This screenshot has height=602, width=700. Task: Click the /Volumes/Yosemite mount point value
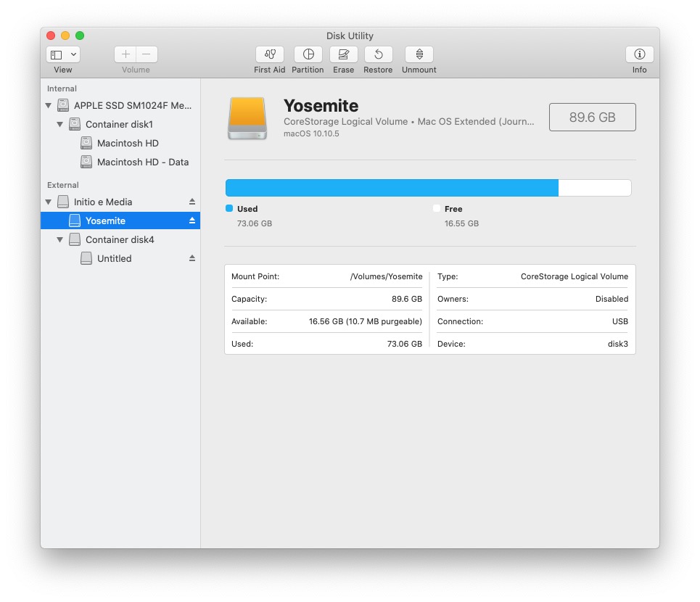coord(386,276)
